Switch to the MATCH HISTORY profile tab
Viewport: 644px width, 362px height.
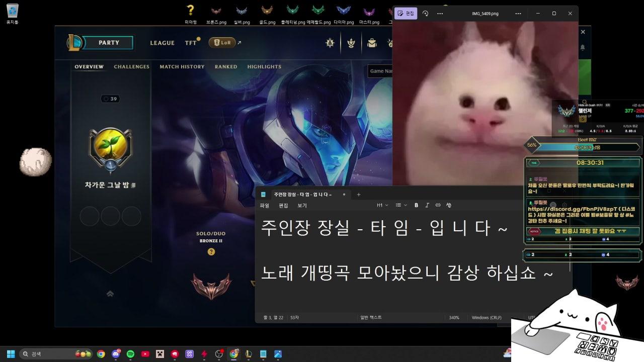coord(182,67)
